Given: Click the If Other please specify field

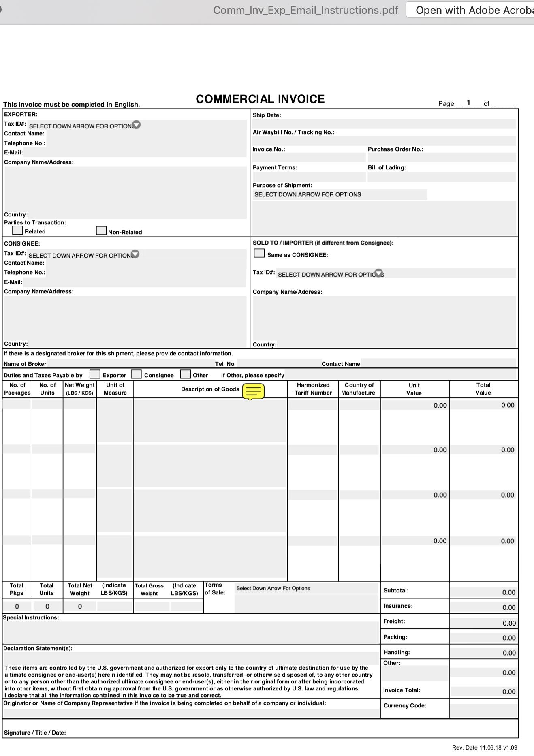Looking at the screenshot, I should [400, 375].
